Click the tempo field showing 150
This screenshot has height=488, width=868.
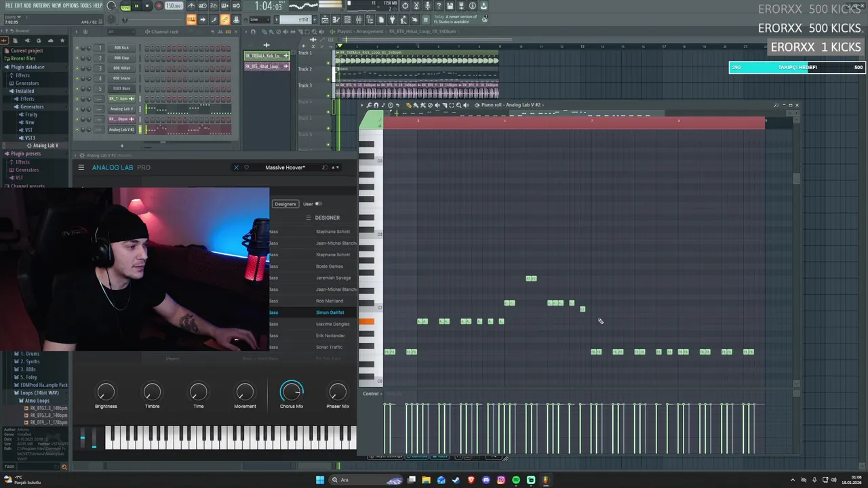point(174,6)
